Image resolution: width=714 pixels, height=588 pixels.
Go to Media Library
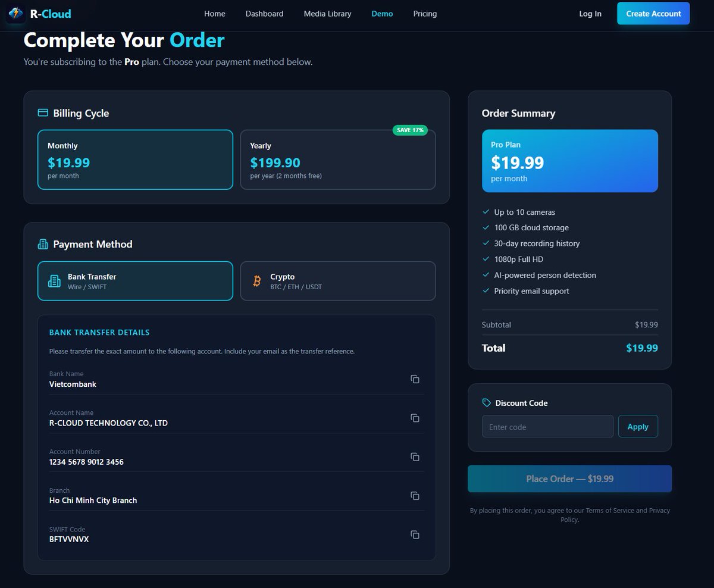[327, 14]
